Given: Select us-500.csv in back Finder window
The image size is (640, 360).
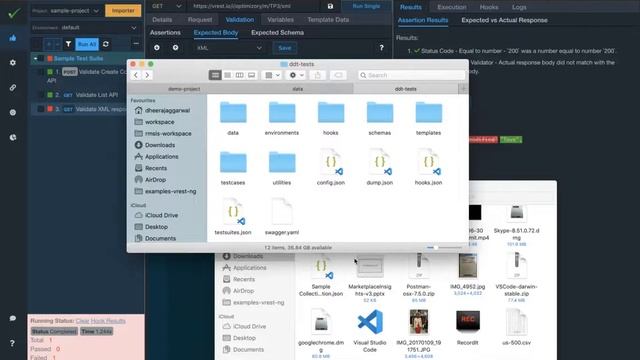Looking at the screenshot, I should point(516,327).
